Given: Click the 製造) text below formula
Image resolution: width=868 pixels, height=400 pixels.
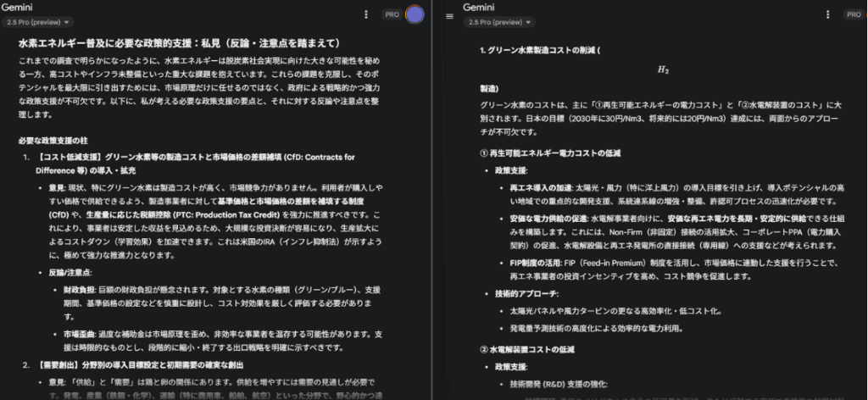Looking at the screenshot, I should [x=489, y=88].
